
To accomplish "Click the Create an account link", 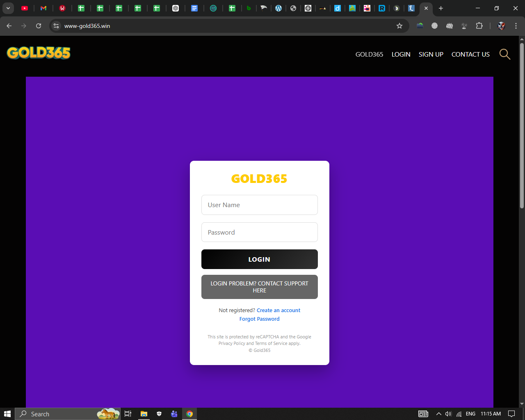I will click(x=278, y=310).
